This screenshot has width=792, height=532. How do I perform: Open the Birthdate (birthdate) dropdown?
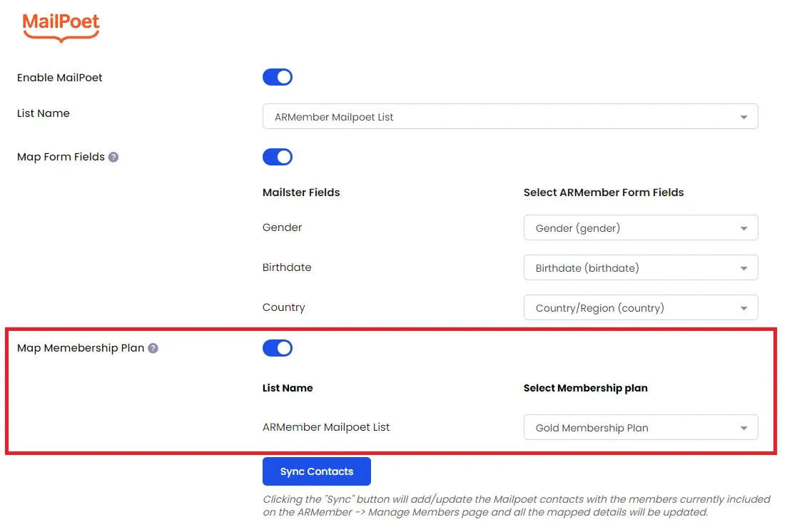click(641, 267)
